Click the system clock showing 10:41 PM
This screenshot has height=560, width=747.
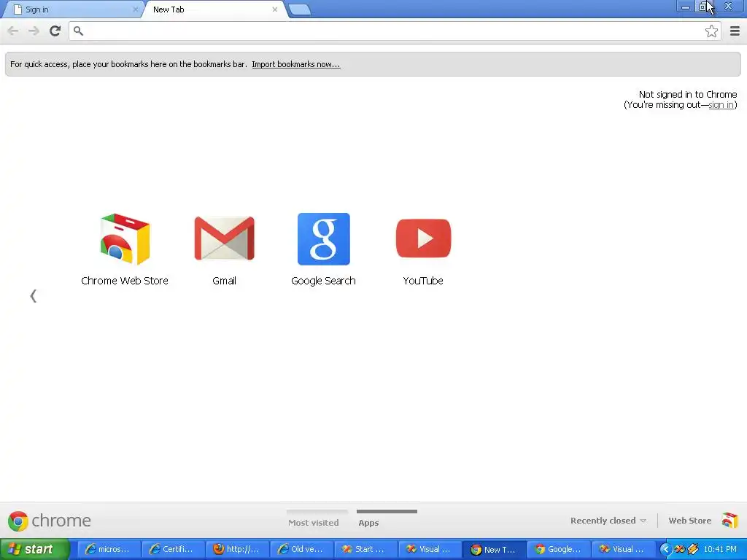tap(720, 550)
